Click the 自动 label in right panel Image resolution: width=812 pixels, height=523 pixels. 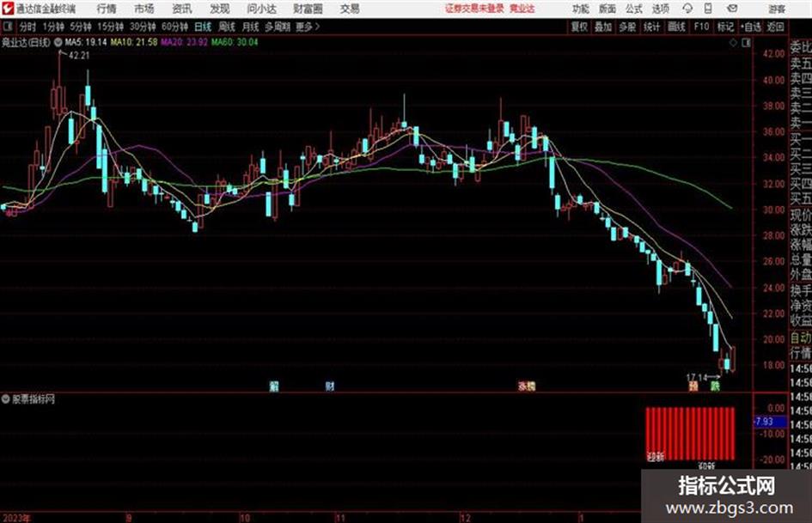(x=800, y=338)
